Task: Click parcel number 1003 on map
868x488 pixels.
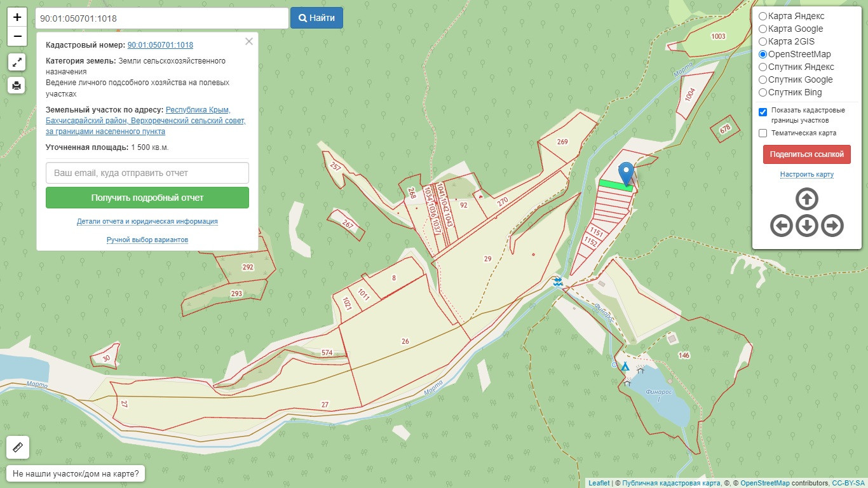Action: click(x=718, y=36)
